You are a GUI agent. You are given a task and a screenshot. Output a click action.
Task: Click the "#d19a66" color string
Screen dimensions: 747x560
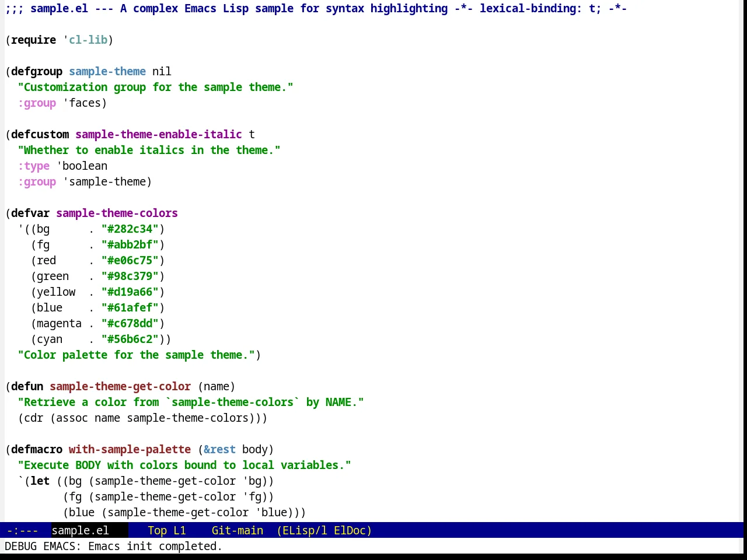[x=130, y=292]
